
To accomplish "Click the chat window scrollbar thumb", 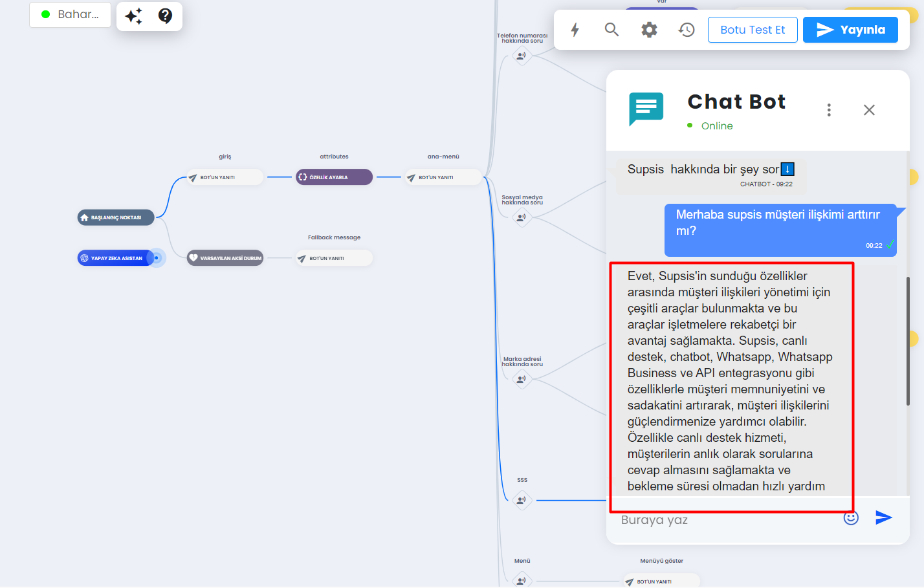I will [x=908, y=341].
